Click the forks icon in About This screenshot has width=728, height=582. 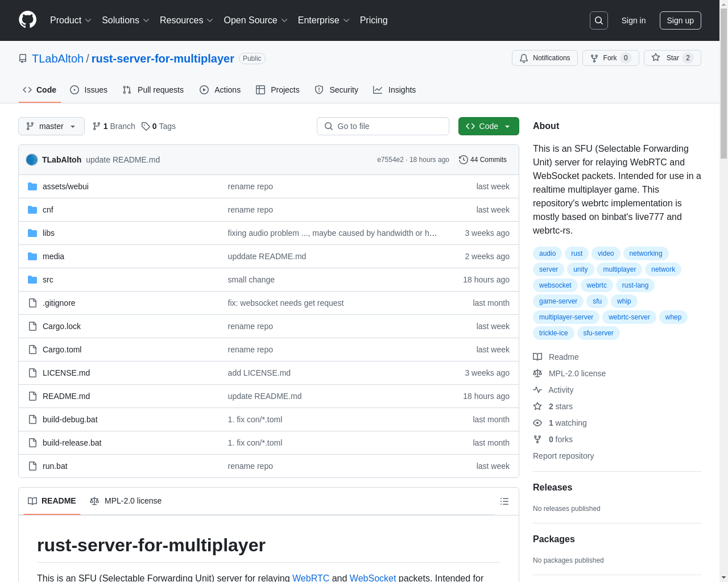(x=537, y=439)
